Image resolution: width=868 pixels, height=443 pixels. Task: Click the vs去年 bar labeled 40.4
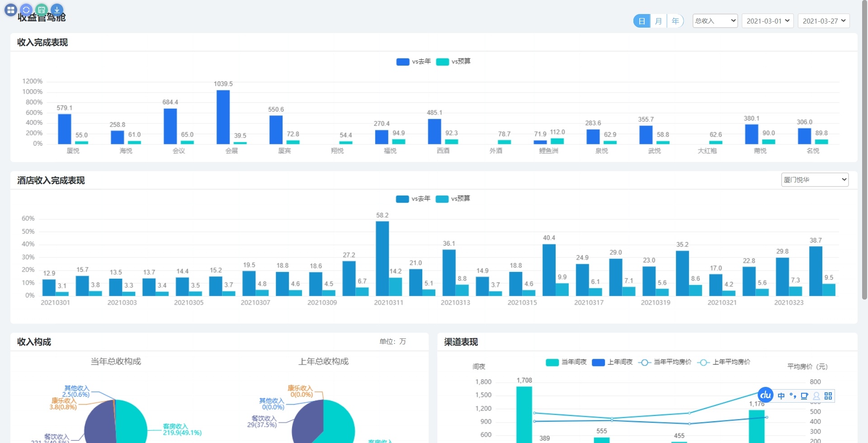point(549,270)
